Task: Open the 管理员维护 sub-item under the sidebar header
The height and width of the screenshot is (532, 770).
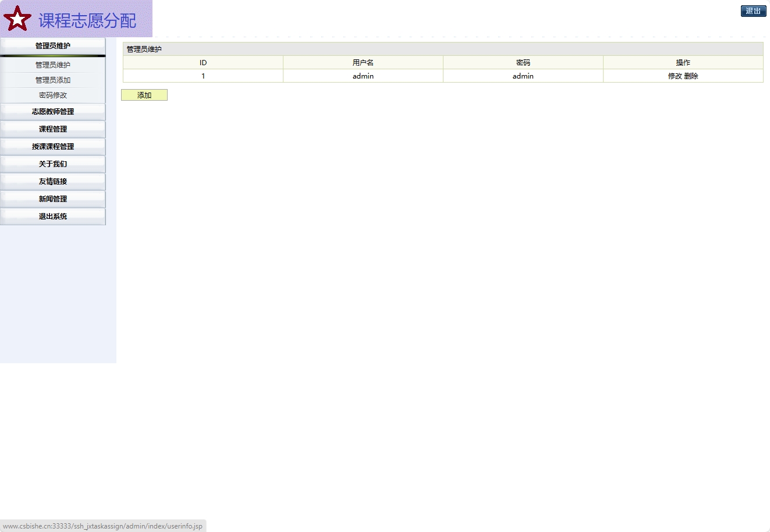Action: point(53,65)
